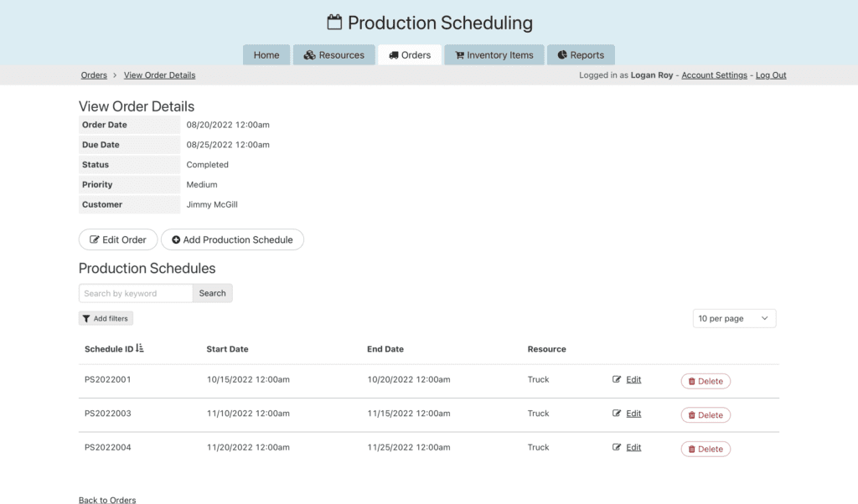
Task: Switch to the Resources tab
Action: 333,55
